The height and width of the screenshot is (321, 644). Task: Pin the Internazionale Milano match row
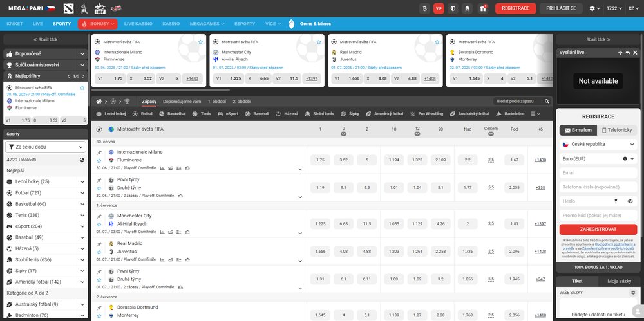point(99,152)
